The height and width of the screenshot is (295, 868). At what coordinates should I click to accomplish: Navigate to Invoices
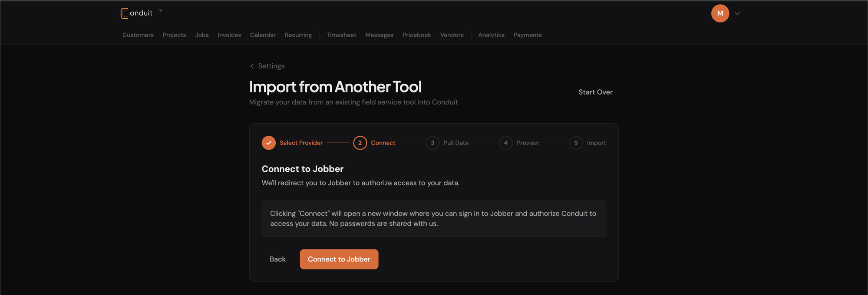click(229, 35)
